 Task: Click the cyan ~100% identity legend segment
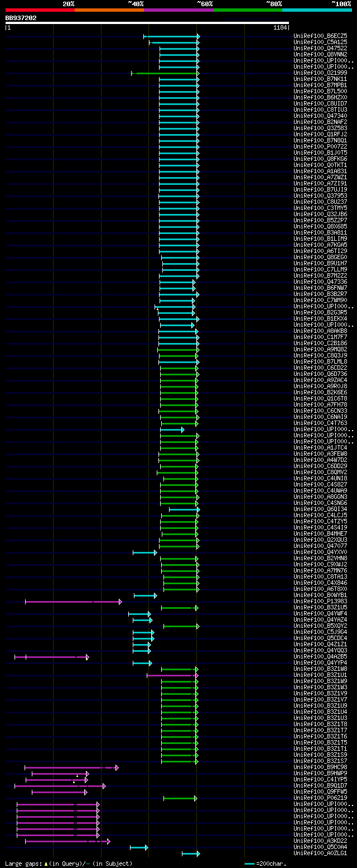[x=317, y=10]
